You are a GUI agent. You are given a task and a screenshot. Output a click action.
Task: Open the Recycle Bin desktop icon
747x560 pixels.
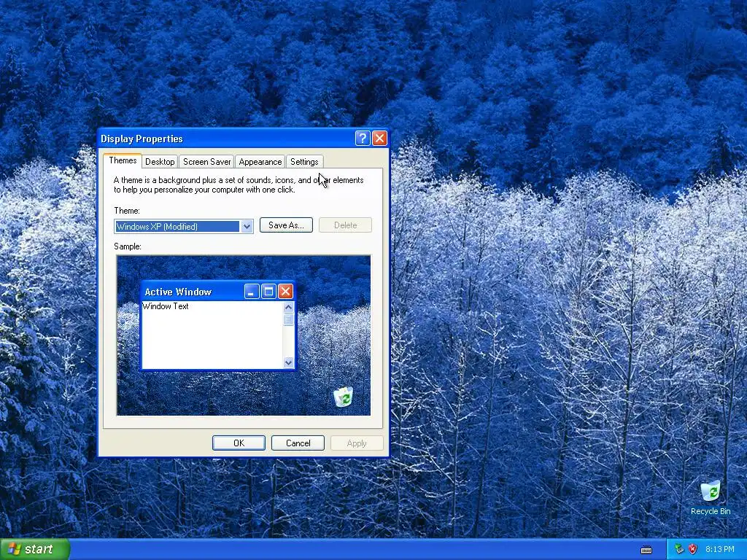(711, 497)
